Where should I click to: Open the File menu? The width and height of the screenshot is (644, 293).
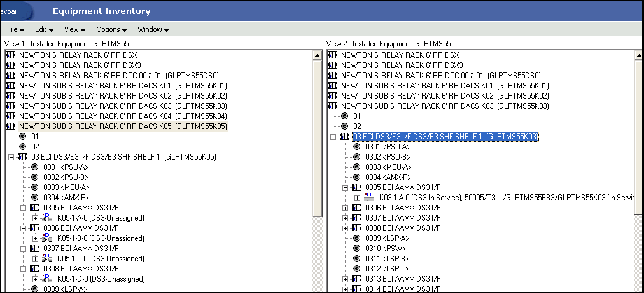pyautogui.click(x=16, y=29)
